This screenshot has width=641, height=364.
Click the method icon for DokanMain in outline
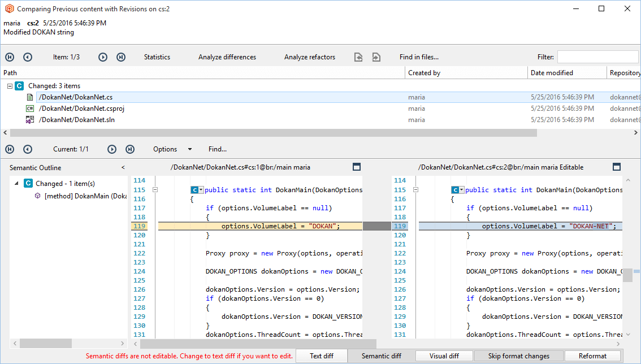[x=38, y=196]
